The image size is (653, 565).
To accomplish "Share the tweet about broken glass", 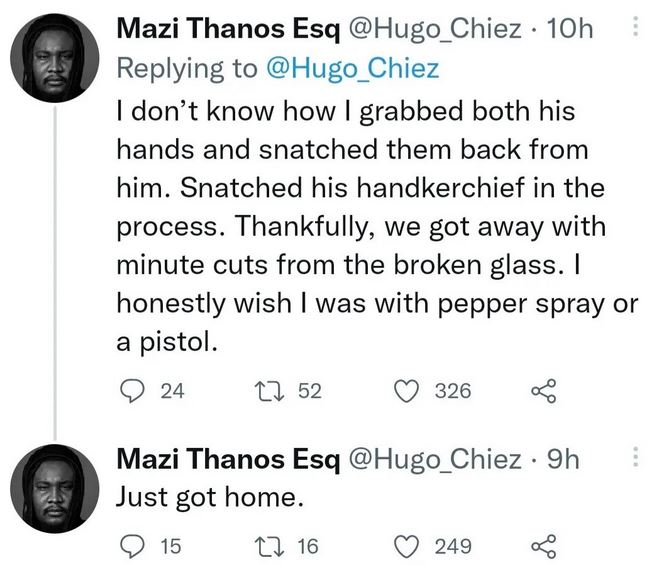I will tap(542, 390).
